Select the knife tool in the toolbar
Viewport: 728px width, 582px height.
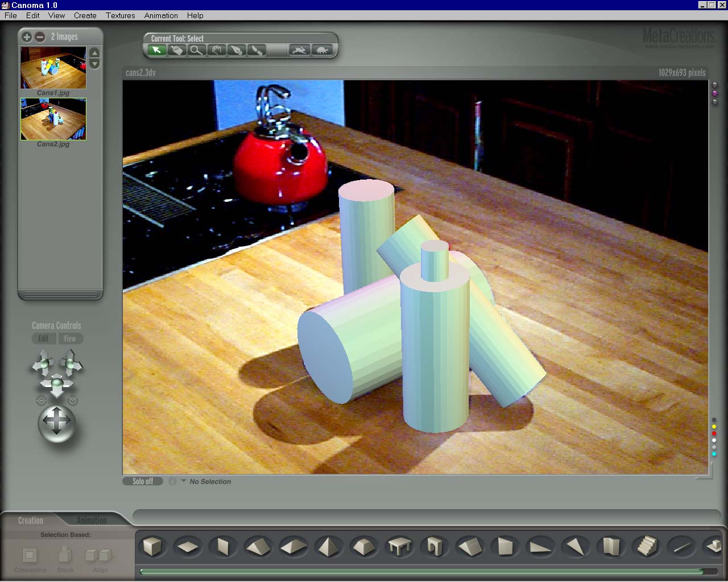pyautogui.click(x=257, y=51)
